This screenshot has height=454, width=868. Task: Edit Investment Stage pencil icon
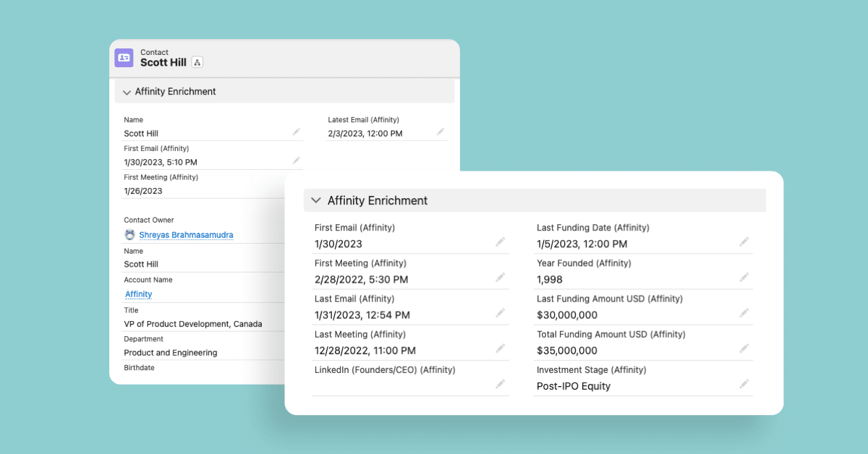(744, 384)
